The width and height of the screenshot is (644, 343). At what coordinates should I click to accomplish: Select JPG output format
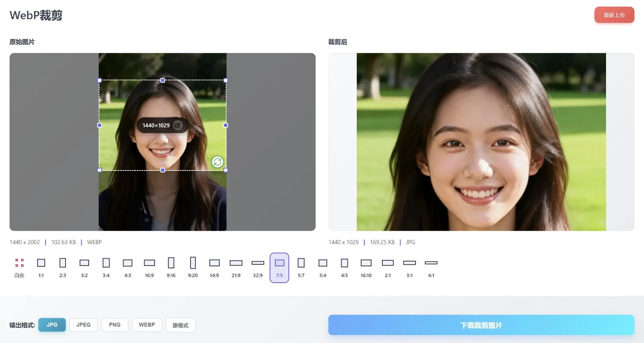tap(52, 325)
